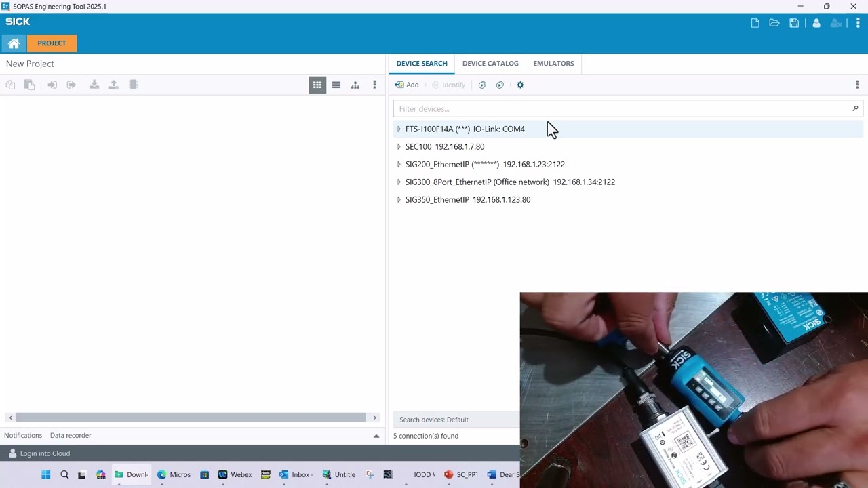Viewport: 868px width, 488px height.
Task: Open device search settings gear
Action: point(520,85)
